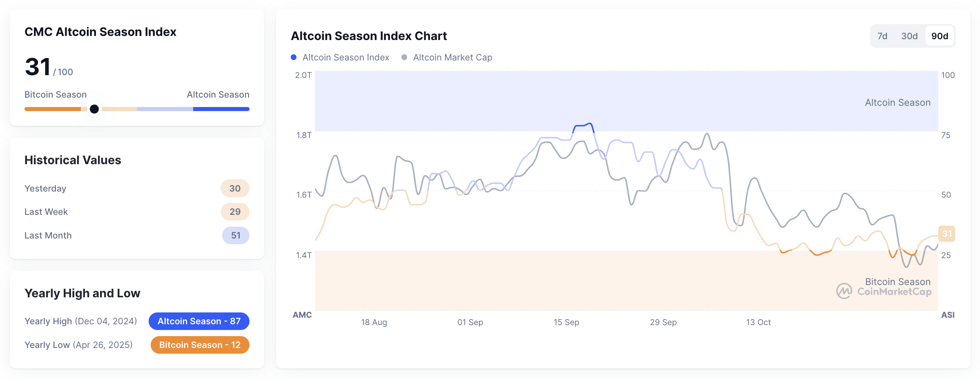Click the Last Month value badge showing 51

(235, 235)
